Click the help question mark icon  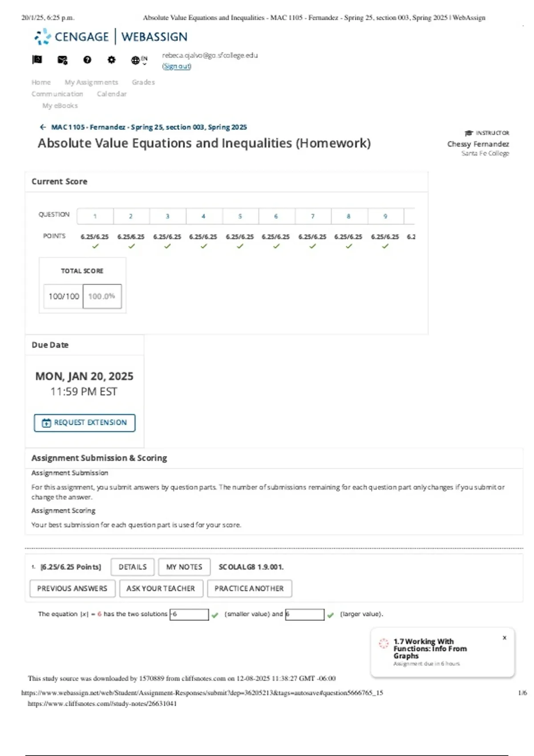tap(87, 60)
